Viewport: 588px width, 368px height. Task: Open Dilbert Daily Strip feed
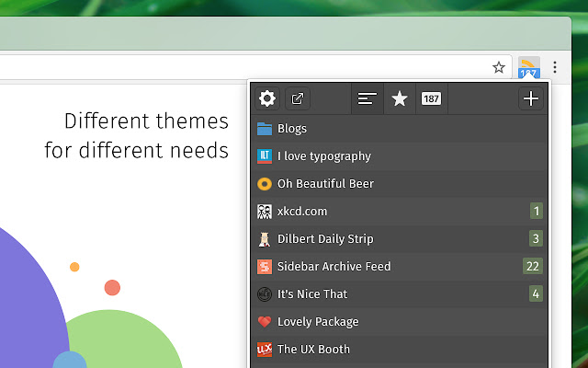(x=325, y=239)
